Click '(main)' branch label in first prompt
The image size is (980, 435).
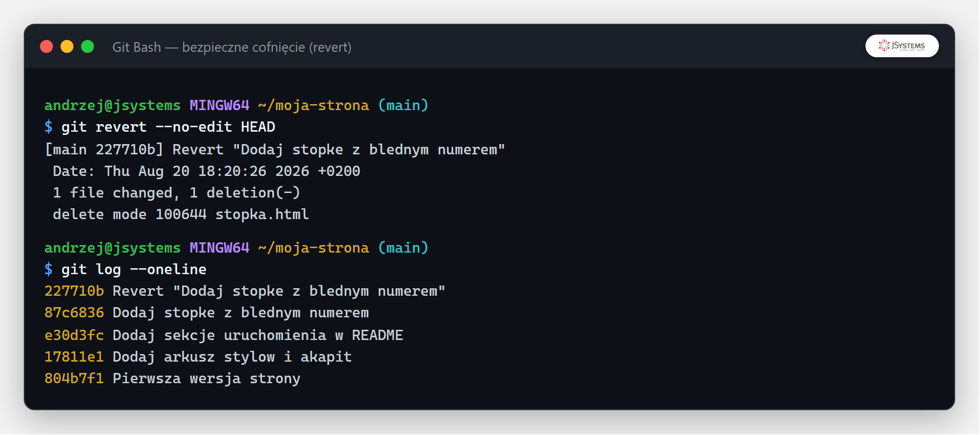pyautogui.click(x=403, y=105)
